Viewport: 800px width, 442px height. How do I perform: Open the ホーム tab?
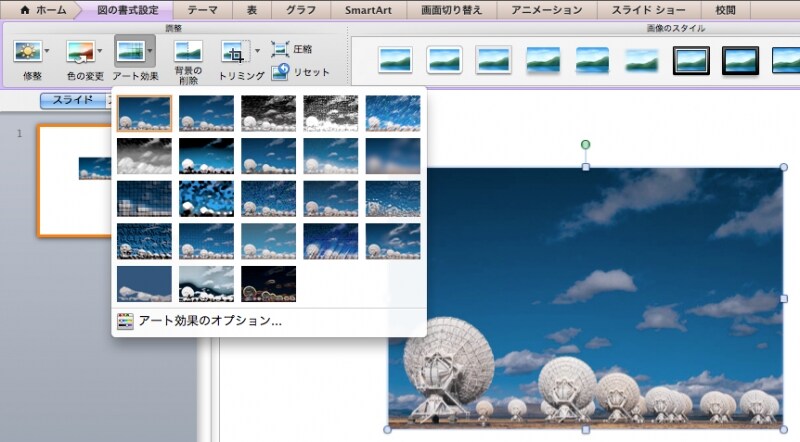click(x=43, y=10)
